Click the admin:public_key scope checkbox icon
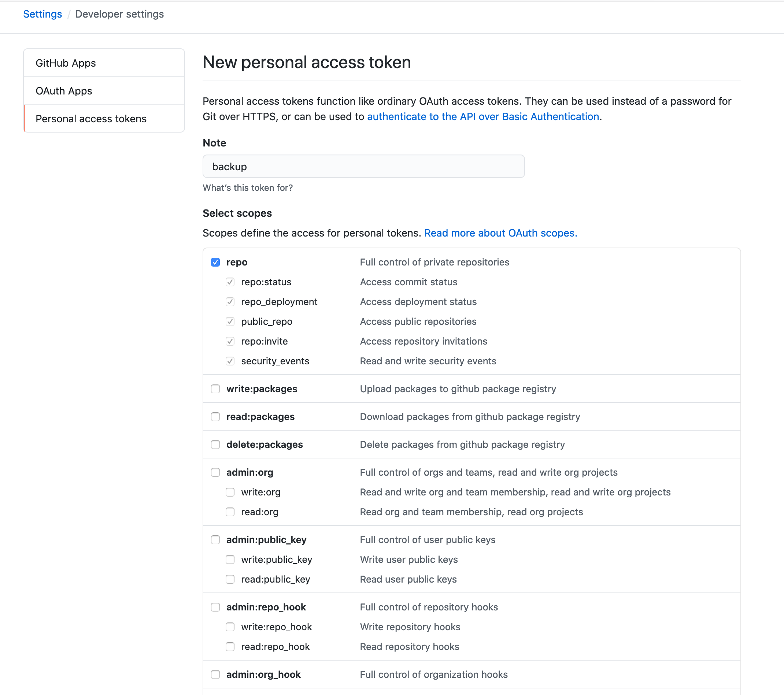Screen dimensions: 784x695 click(x=215, y=539)
